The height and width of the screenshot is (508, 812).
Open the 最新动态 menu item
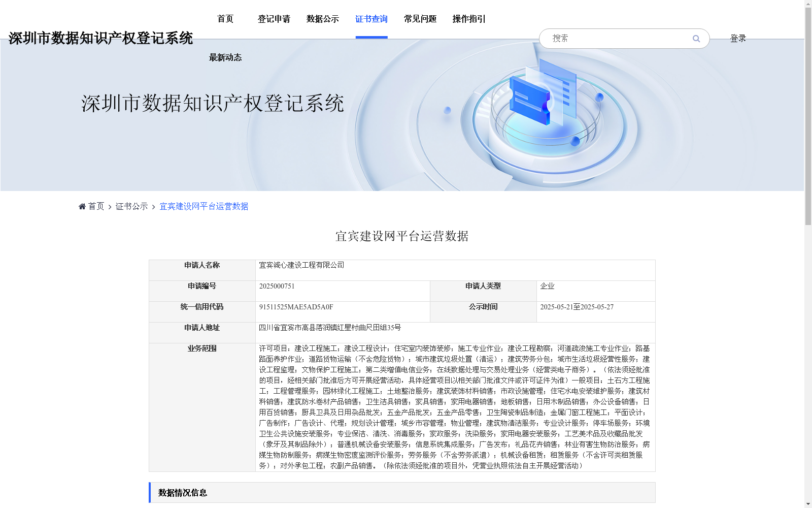[225, 57]
